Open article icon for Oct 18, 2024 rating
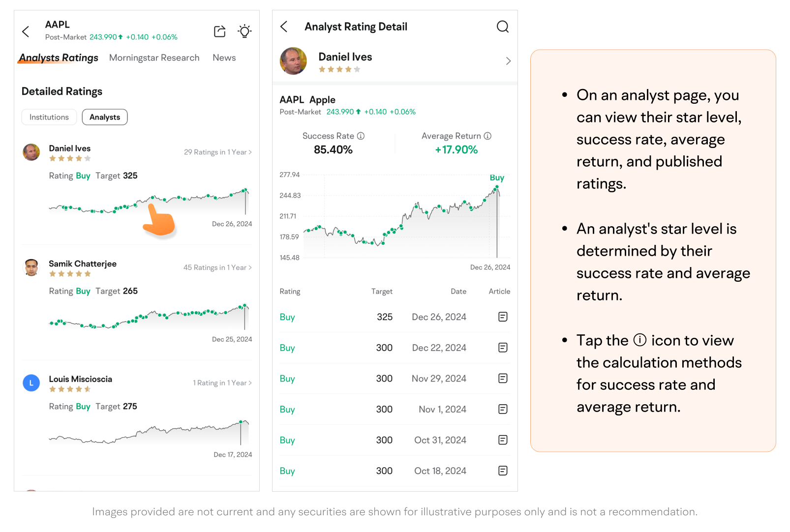 [503, 471]
